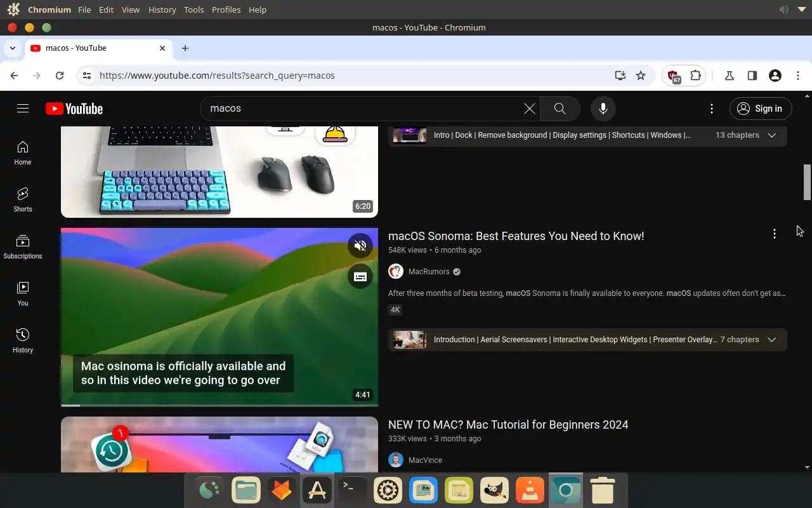Viewport: 812px width, 508px height.
Task: Click the page vertical scrollbar thumb
Action: [x=807, y=182]
